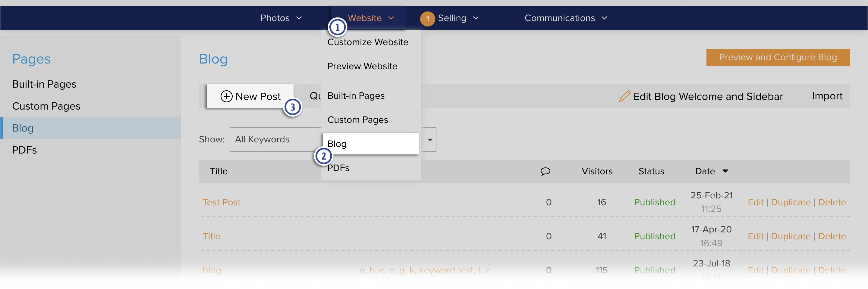Select Blog in the Website dropdown

(x=371, y=144)
